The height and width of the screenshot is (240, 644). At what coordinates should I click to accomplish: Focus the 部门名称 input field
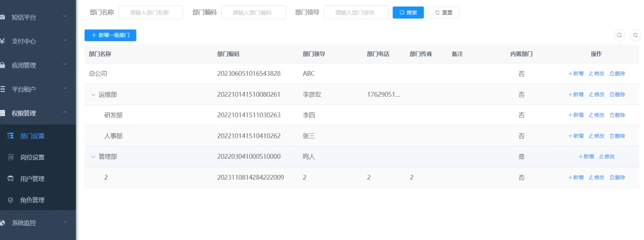pyautogui.click(x=151, y=13)
